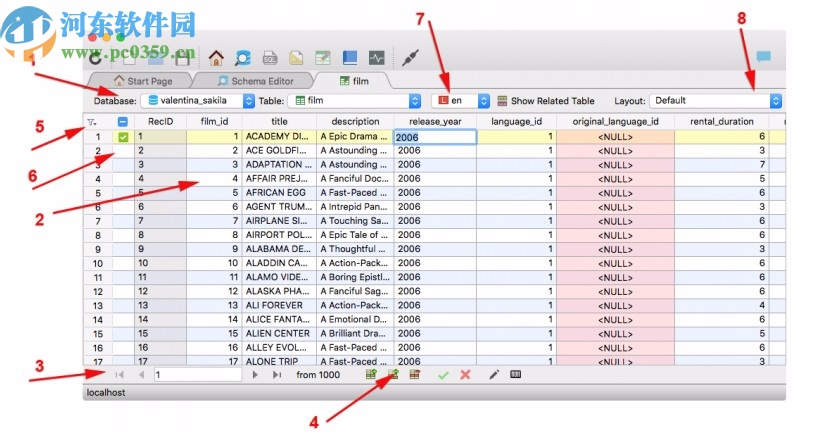The height and width of the screenshot is (437, 819).
Task: Select the 'A Intrepid Pan...' description cell
Action: [x=355, y=207]
